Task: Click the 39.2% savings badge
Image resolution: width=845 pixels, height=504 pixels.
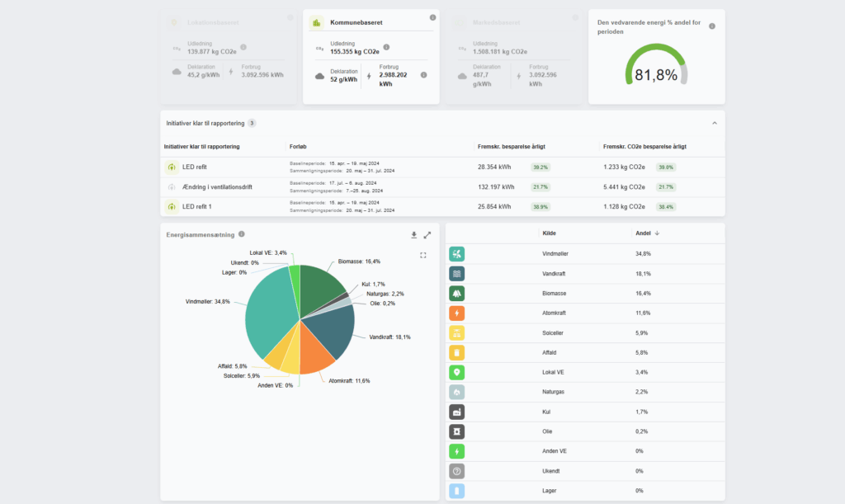Action: click(x=541, y=167)
